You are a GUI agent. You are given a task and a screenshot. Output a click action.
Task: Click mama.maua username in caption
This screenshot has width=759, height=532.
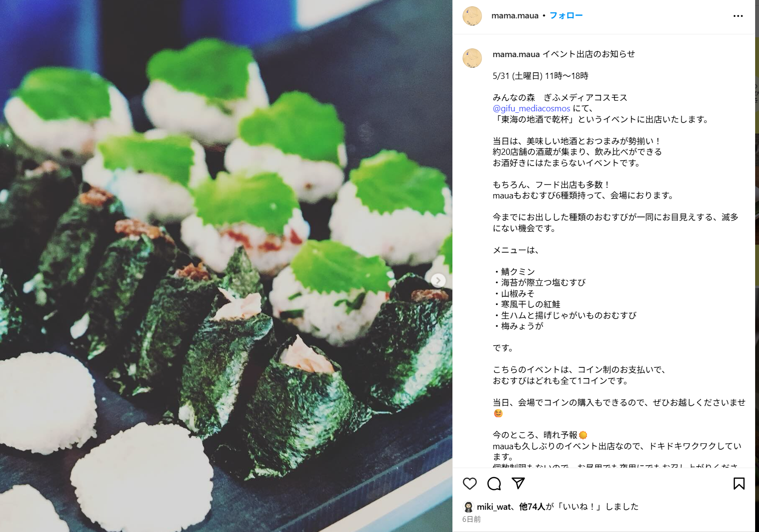[516, 54]
